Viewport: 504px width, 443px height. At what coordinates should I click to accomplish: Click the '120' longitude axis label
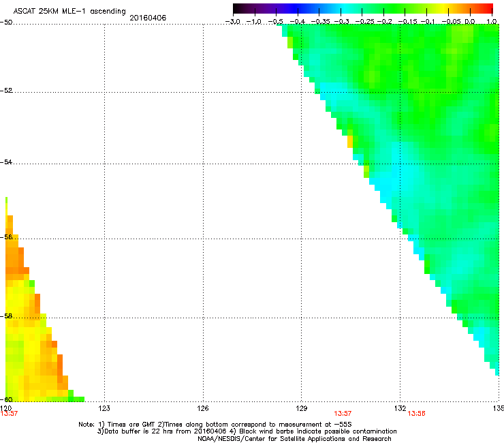click(6, 408)
